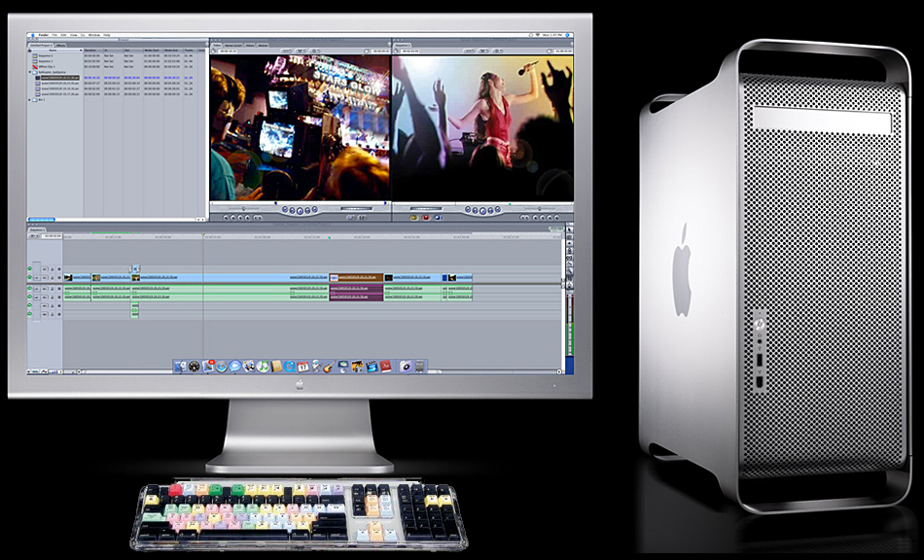Screen dimensions: 924x560
Task: Open iChat speech bubble Dock icon
Action: (x=234, y=367)
